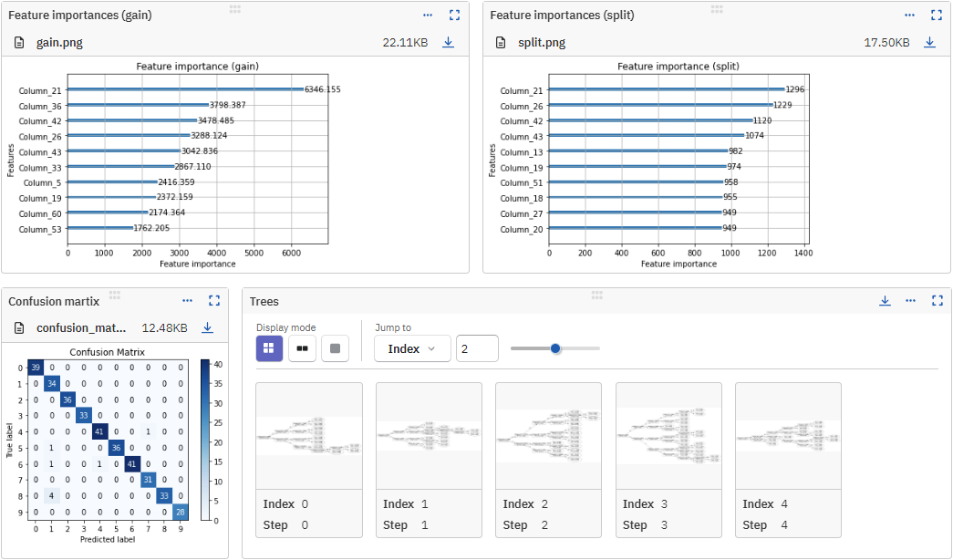
Task: Download the gain.png image
Action: pos(448,42)
